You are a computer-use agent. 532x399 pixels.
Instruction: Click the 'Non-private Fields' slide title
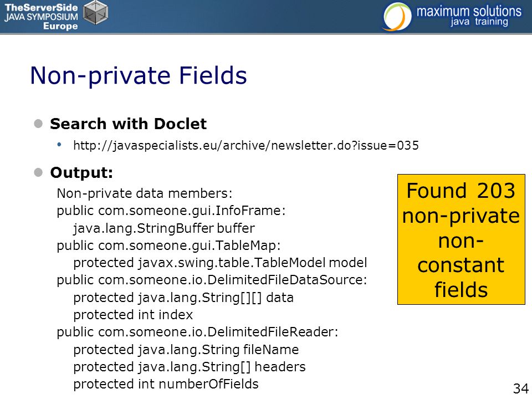[x=139, y=75]
